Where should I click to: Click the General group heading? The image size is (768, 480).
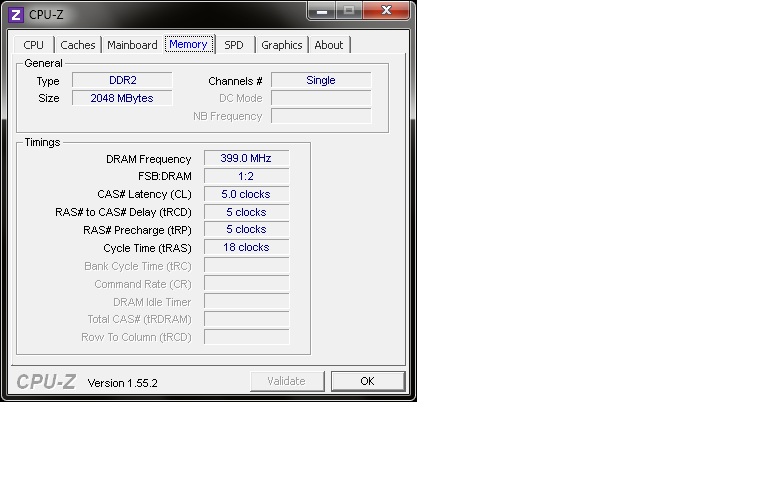coord(43,63)
